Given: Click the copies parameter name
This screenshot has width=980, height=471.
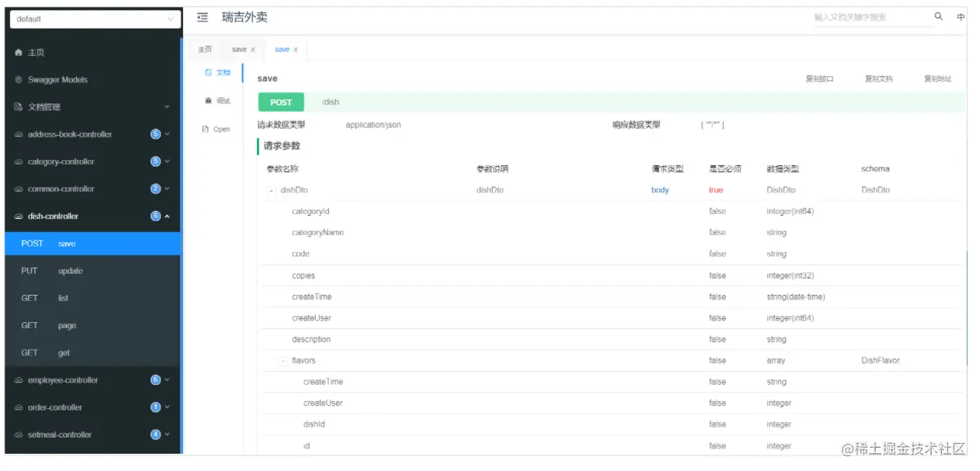Looking at the screenshot, I should (x=303, y=275).
